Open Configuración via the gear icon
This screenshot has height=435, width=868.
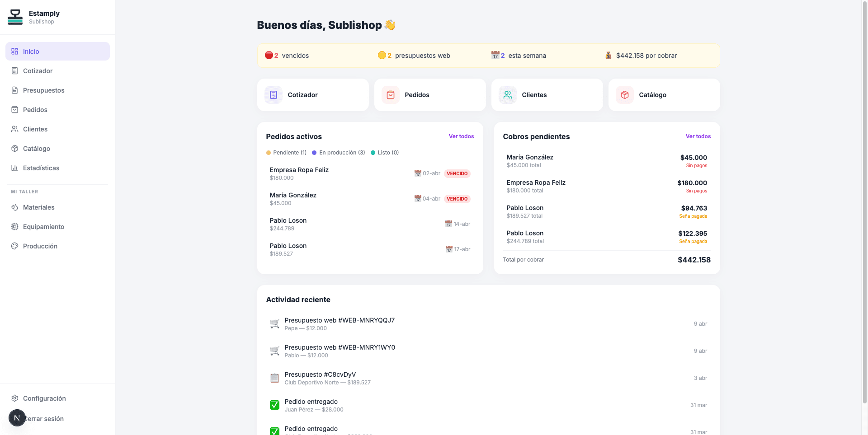[15, 398]
